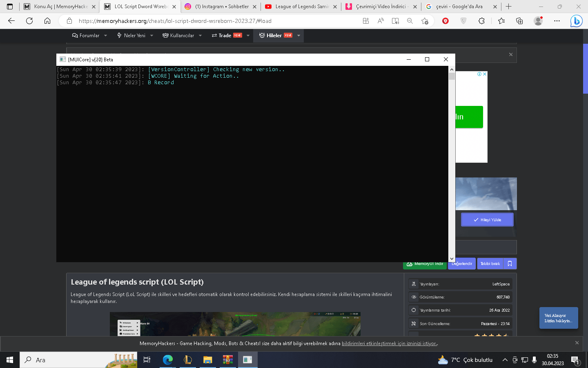Click the Takibi bırak button
The height and width of the screenshot is (368, 588).
click(x=490, y=264)
